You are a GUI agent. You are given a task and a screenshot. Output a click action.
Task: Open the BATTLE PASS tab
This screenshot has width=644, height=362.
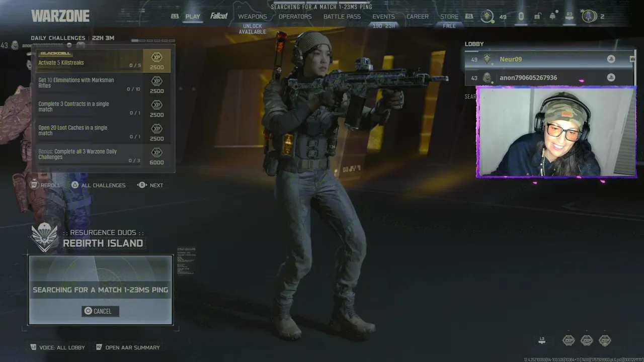[342, 17]
